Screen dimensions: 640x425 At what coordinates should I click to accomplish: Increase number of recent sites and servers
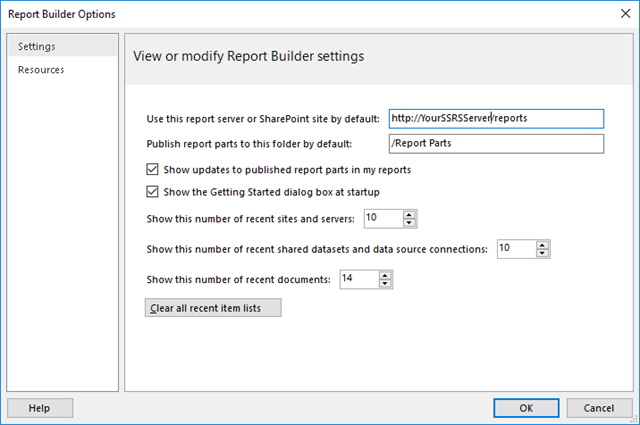409,215
